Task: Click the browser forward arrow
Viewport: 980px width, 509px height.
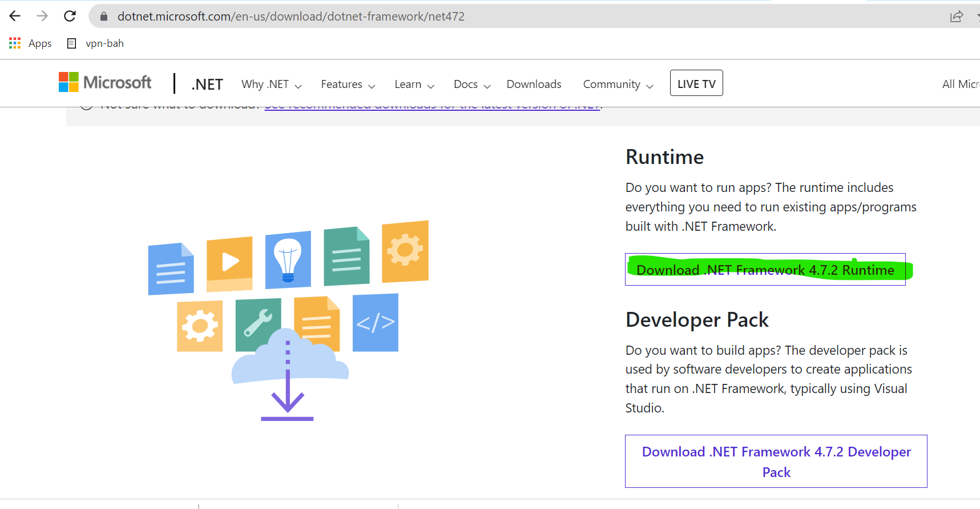Action: 42,16
